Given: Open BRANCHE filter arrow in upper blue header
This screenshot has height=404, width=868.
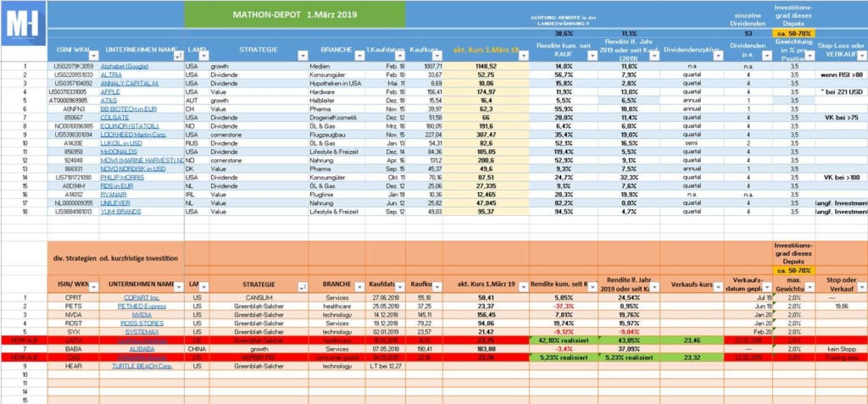Looking at the screenshot, I should [x=359, y=55].
